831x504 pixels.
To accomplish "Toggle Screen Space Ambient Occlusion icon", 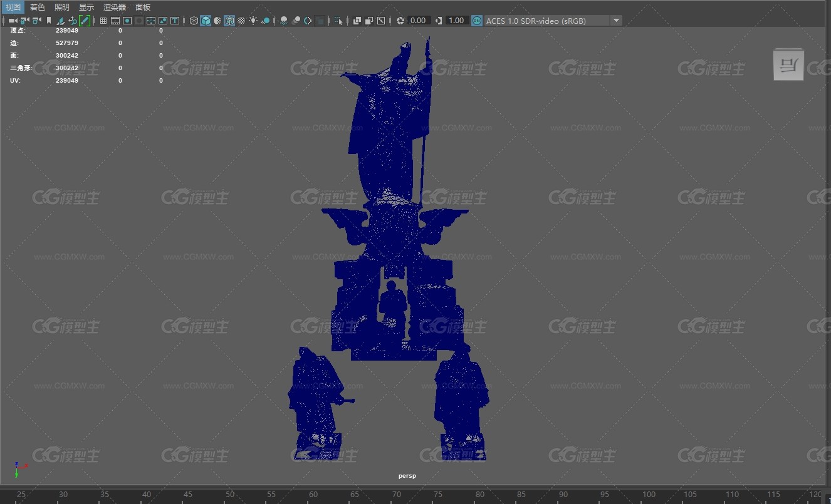I will [284, 21].
